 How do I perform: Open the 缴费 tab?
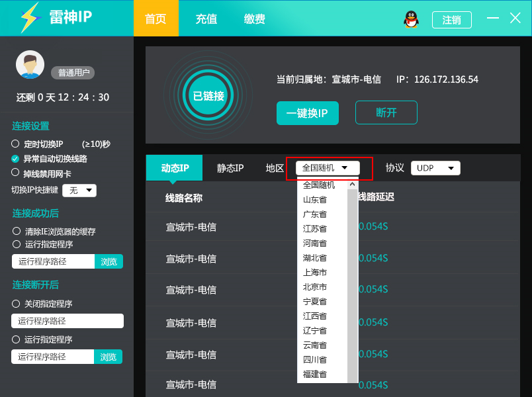255,19
